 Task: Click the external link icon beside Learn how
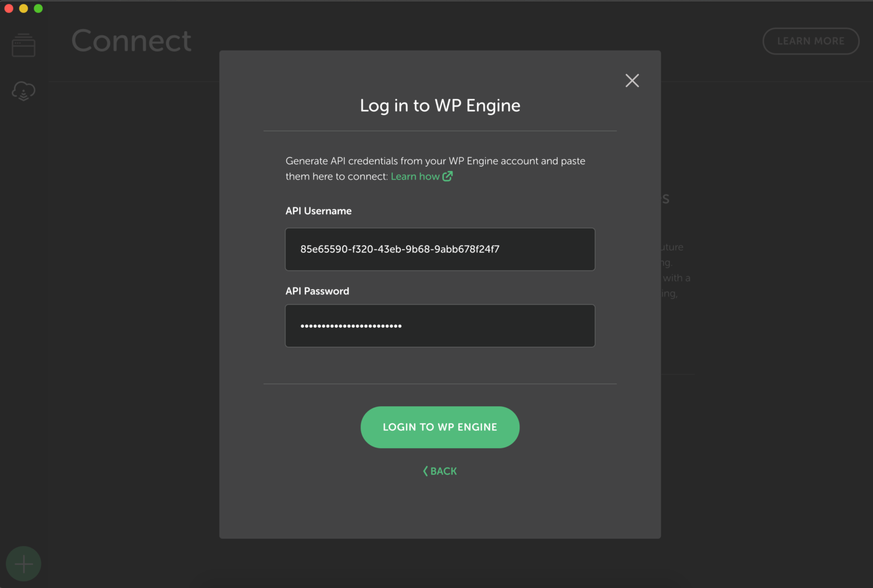pyautogui.click(x=448, y=176)
